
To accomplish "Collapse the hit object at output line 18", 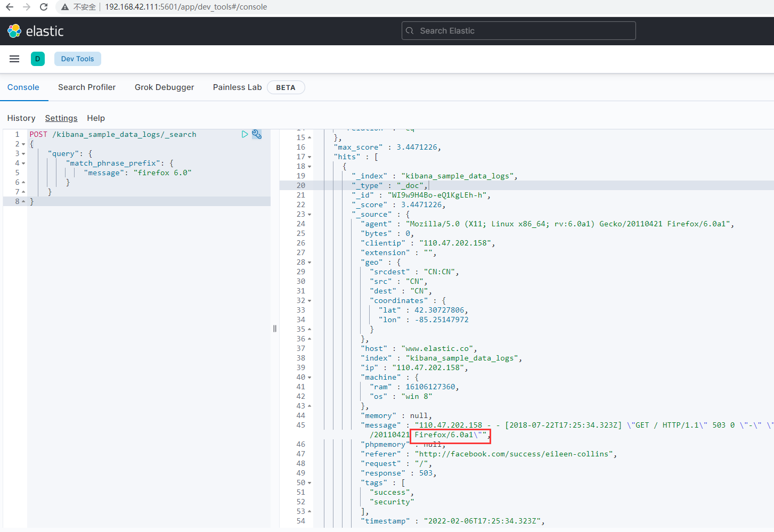I will 309,167.
